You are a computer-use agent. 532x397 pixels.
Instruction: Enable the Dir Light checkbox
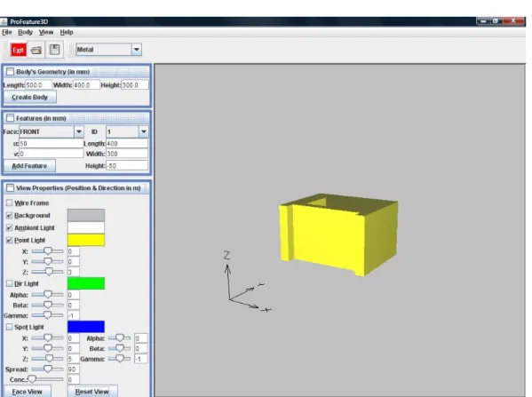click(10, 283)
